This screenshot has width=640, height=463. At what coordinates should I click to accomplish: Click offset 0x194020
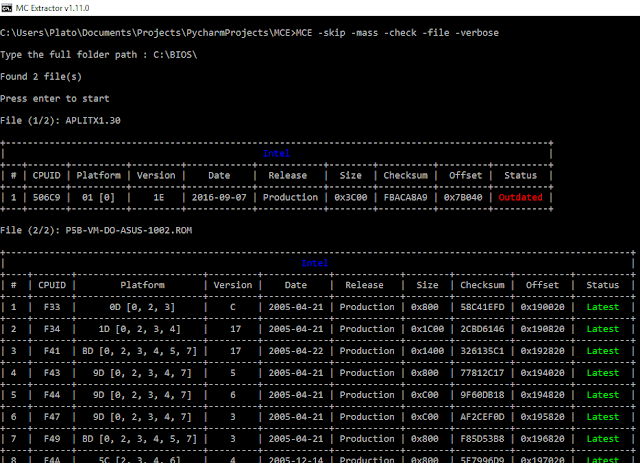542,373
